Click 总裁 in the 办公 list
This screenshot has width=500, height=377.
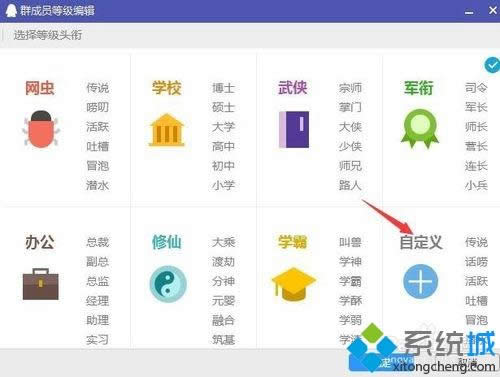click(x=97, y=242)
